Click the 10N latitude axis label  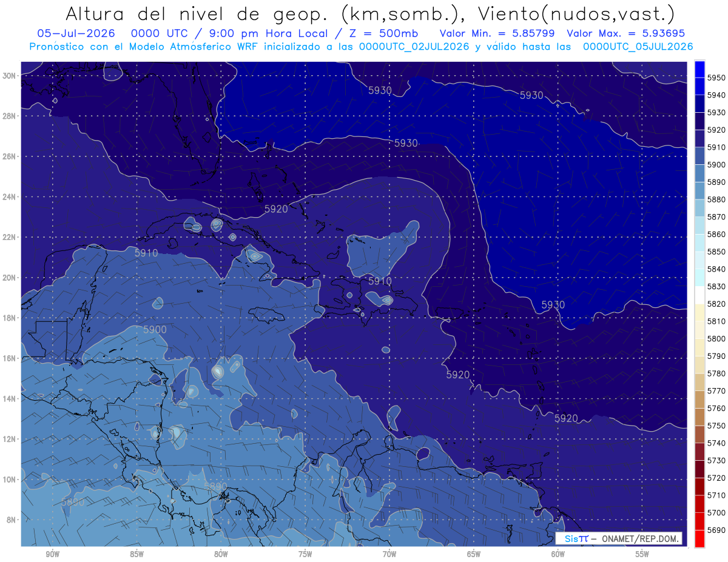click(x=9, y=480)
